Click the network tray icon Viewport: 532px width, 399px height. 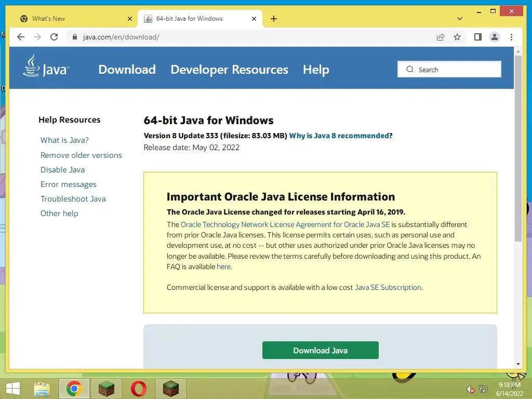pos(483,389)
